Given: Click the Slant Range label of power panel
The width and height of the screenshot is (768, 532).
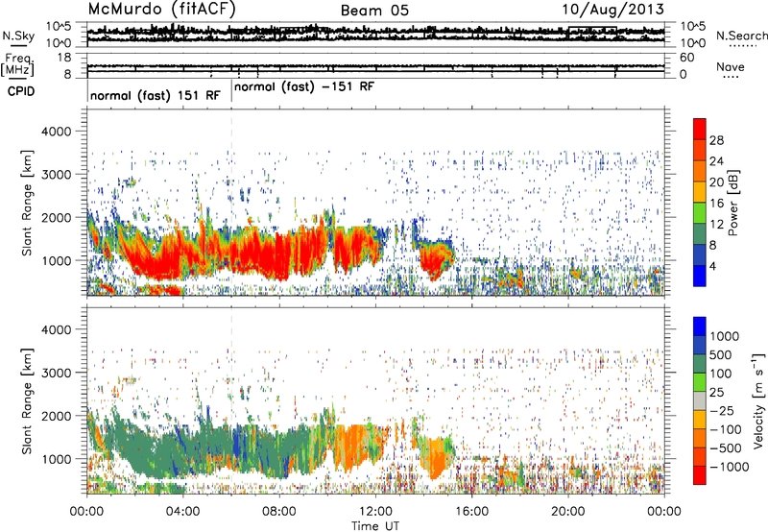Looking at the screenshot, I should coord(27,203).
